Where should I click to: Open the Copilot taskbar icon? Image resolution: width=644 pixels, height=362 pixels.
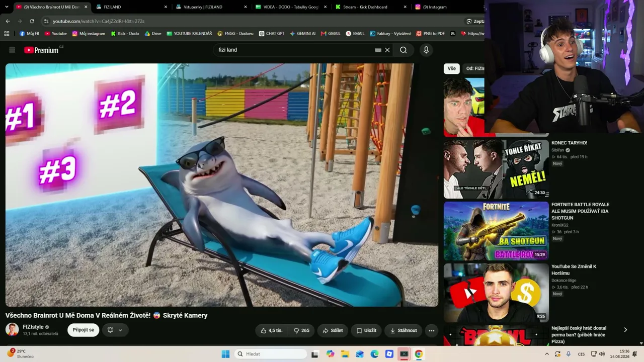point(330,354)
